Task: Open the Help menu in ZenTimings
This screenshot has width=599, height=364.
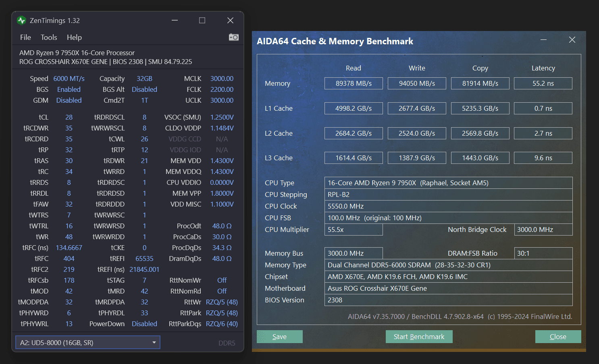Action: coord(74,37)
